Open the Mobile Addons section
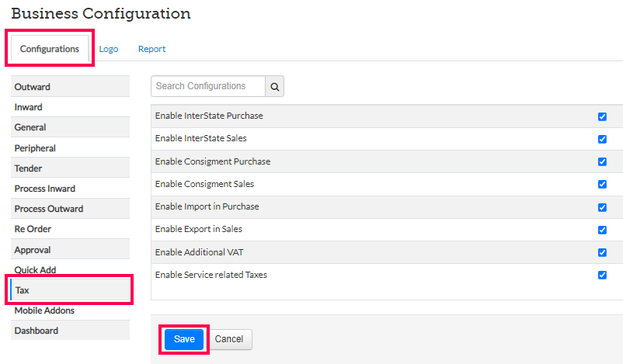The image size is (623, 364). click(70, 310)
